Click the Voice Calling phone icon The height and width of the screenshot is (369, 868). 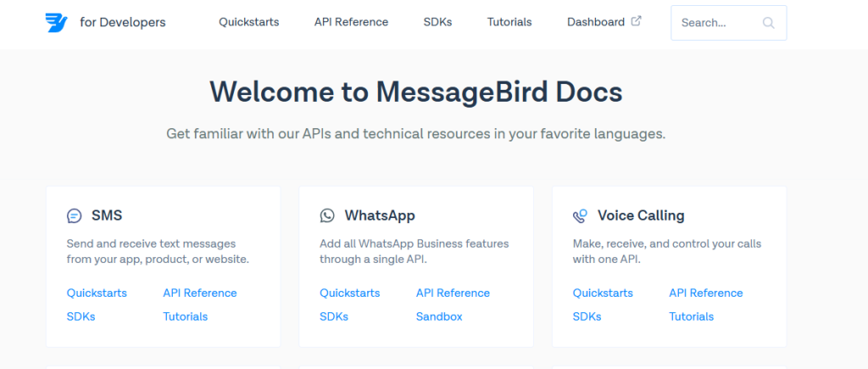click(x=580, y=215)
